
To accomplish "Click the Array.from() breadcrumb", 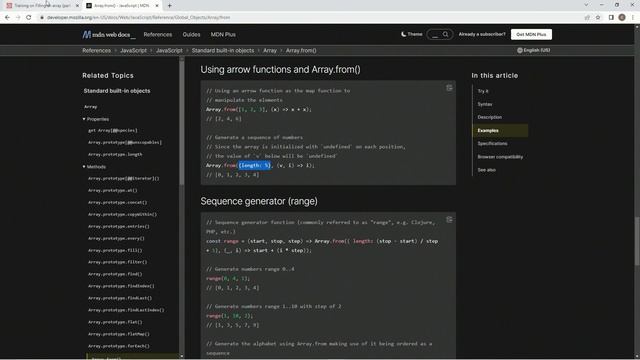I will 301,51.
